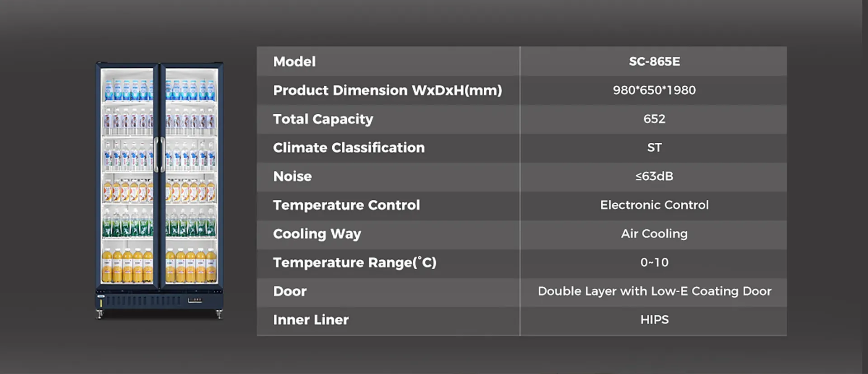Select the SC-865E model value
This screenshot has width=868, height=374.
(x=654, y=61)
